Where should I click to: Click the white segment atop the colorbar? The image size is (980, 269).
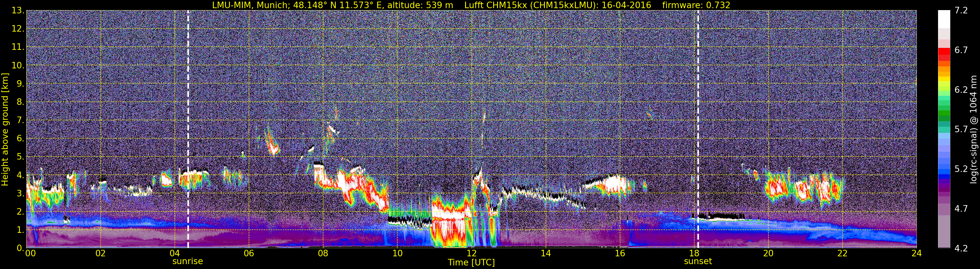click(944, 19)
